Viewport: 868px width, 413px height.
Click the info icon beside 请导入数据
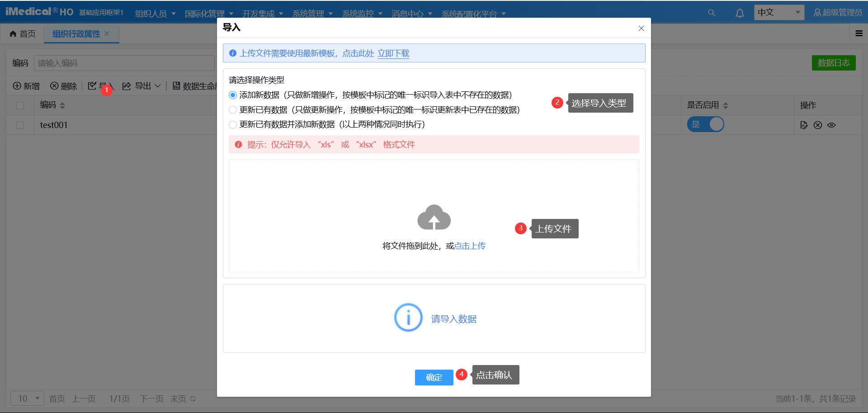408,318
